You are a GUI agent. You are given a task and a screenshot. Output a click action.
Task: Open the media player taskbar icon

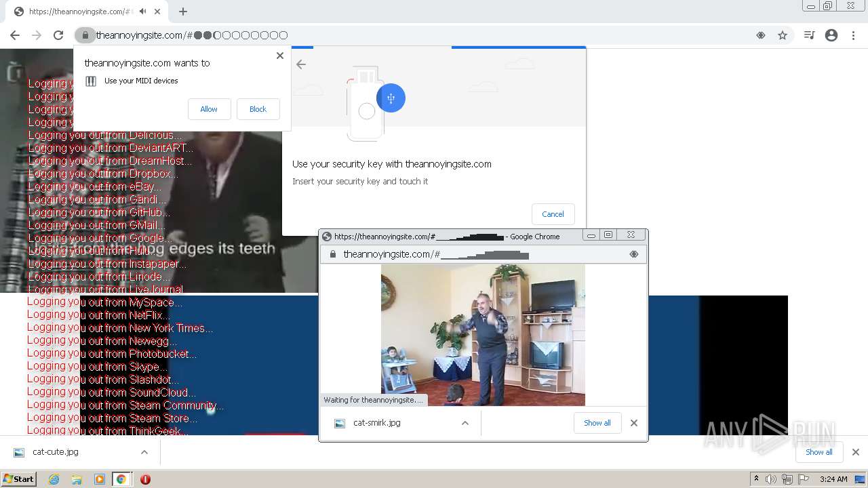click(100, 479)
